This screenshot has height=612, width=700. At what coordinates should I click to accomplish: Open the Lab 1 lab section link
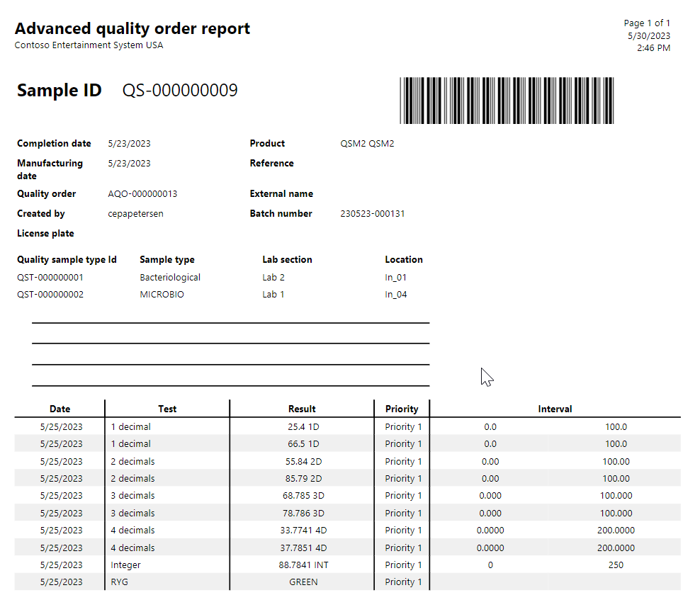click(273, 294)
